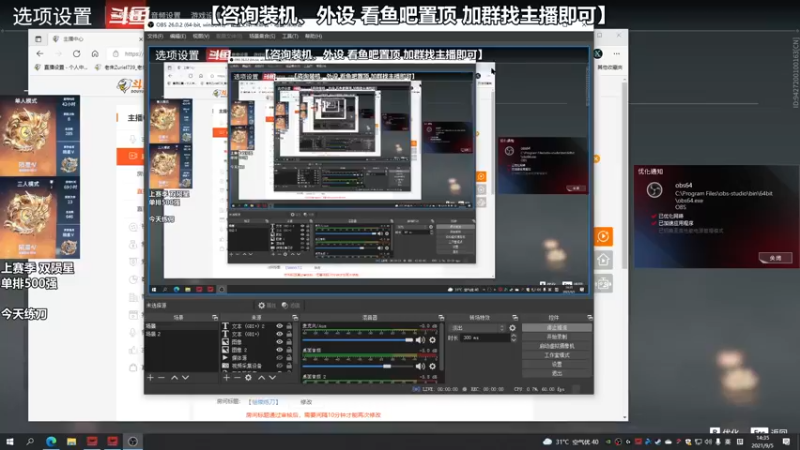800x450 pixels.
Task: Open Windows Start menu
Action: tap(10, 441)
